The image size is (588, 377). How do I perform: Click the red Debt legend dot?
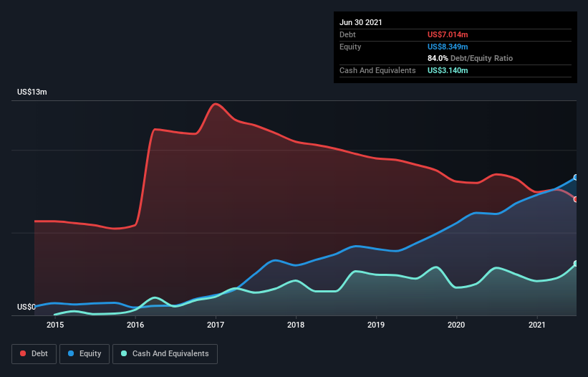point(23,353)
